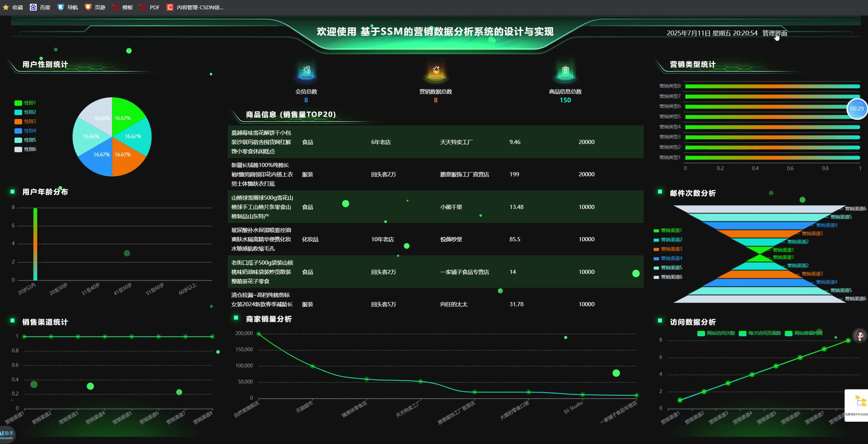Hide 网站访问次数 series legend

coord(716,333)
